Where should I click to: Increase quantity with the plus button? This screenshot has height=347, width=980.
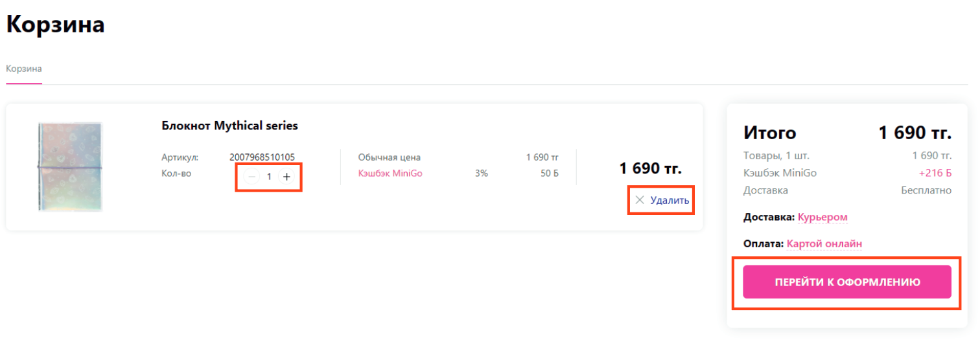[286, 176]
